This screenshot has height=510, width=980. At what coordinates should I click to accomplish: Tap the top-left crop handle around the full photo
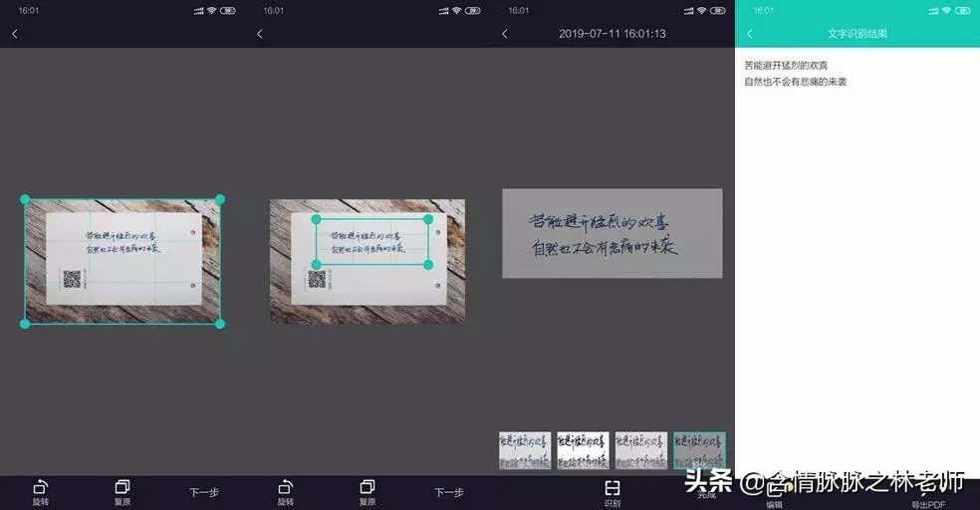pos(25,199)
